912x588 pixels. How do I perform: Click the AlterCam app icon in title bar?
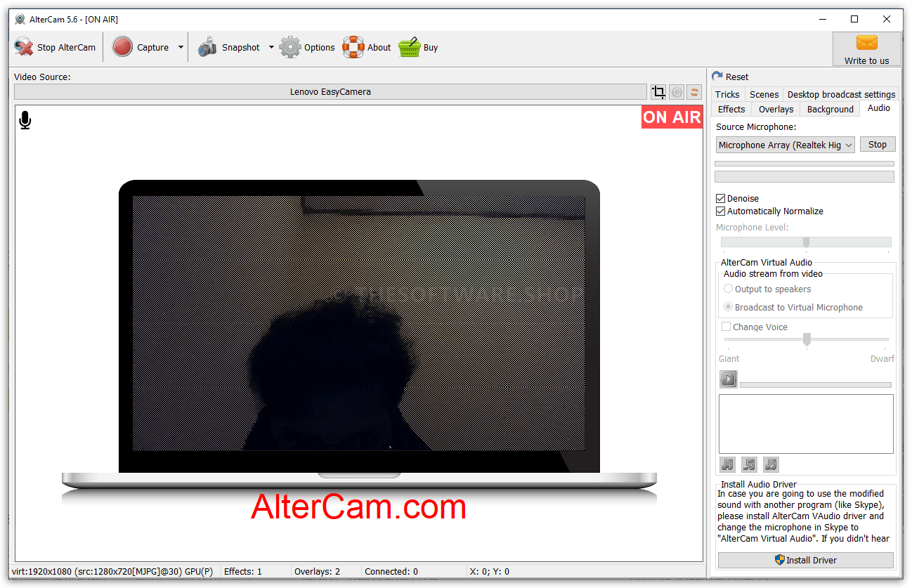click(x=20, y=19)
